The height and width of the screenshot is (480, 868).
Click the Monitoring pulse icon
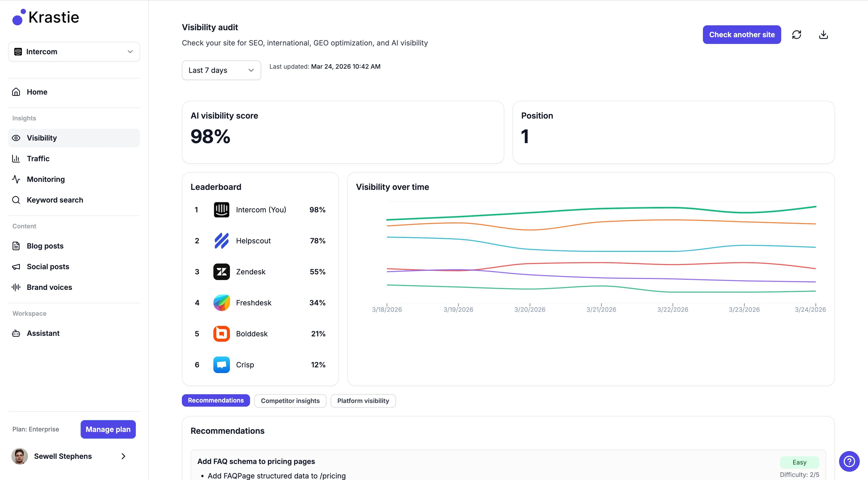[x=16, y=179]
